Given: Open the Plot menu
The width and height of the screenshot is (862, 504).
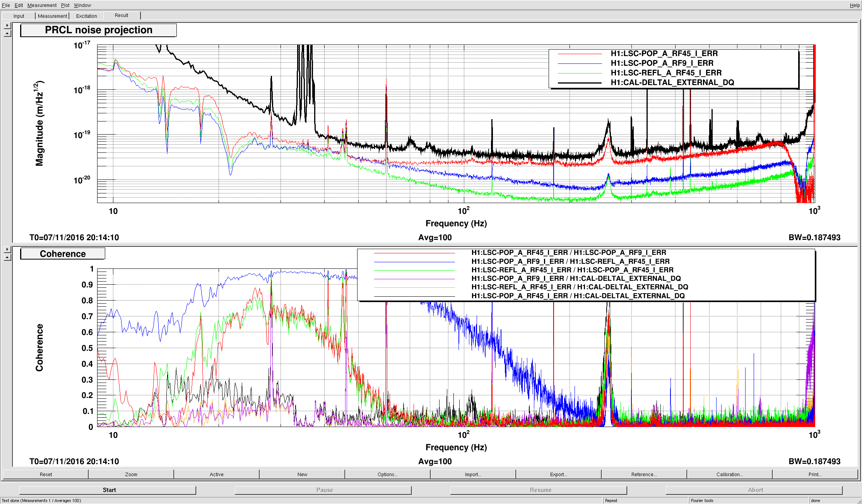Looking at the screenshot, I should (65, 5).
